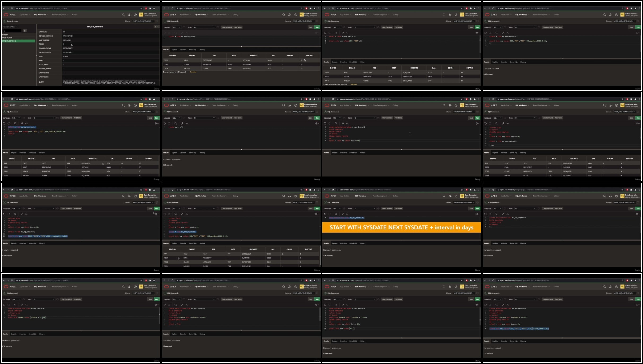The width and height of the screenshot is (643, 364).
Task: Expand App Builder menu in Object Browser frame
Action: point(25,15)
